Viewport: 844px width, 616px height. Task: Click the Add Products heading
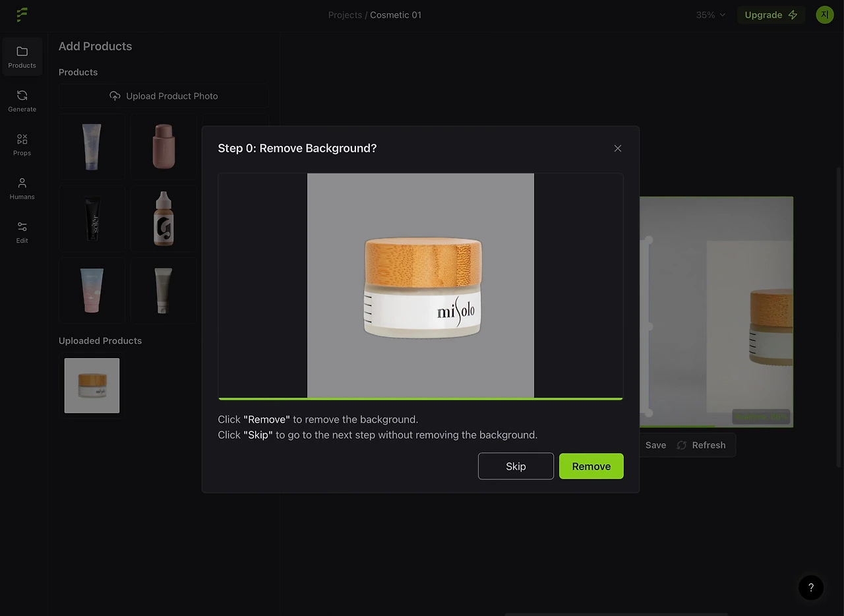pyautogui.click(x=96, y=46)
